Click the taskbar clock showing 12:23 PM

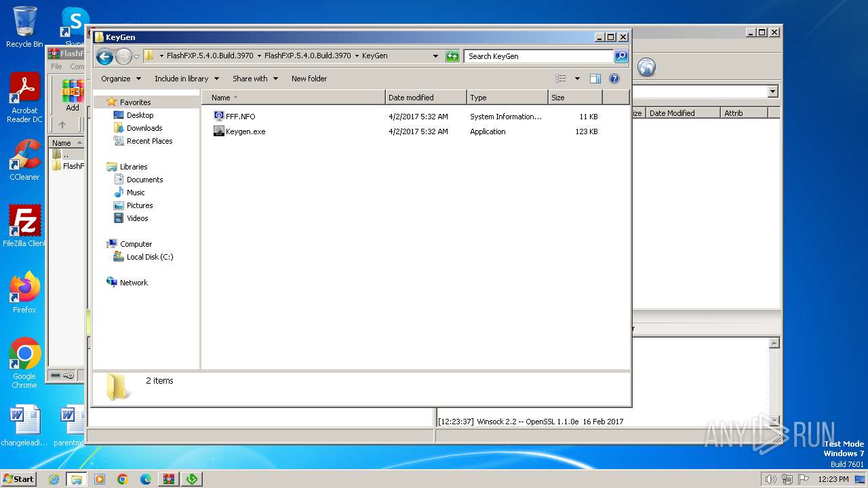(833, 479)
